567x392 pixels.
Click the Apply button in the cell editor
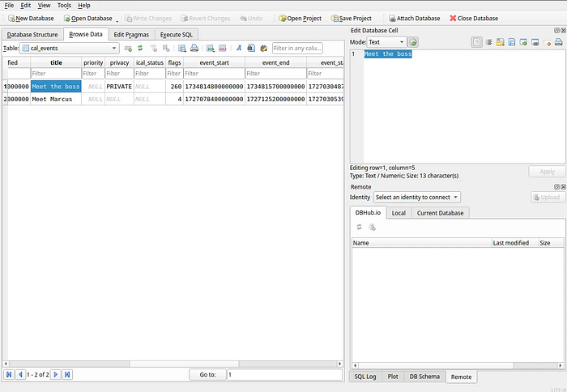coord(547,172)
